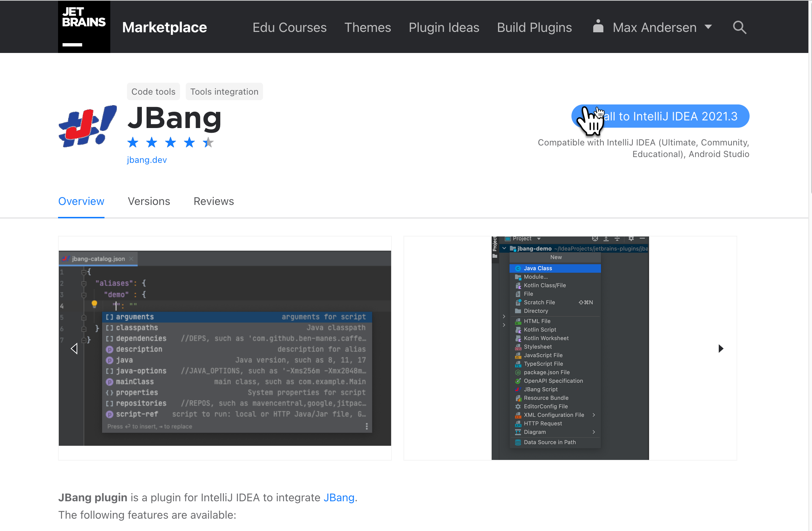Screen dimensions: 812x531
Task: Click the select opened file target icon
Action: 595,239
